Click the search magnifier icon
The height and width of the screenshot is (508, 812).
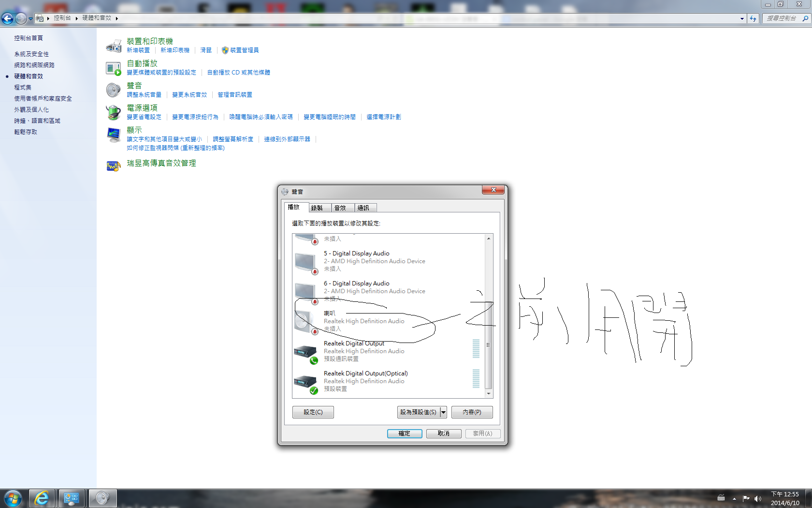pyautogui.click(x=805, y=18)
